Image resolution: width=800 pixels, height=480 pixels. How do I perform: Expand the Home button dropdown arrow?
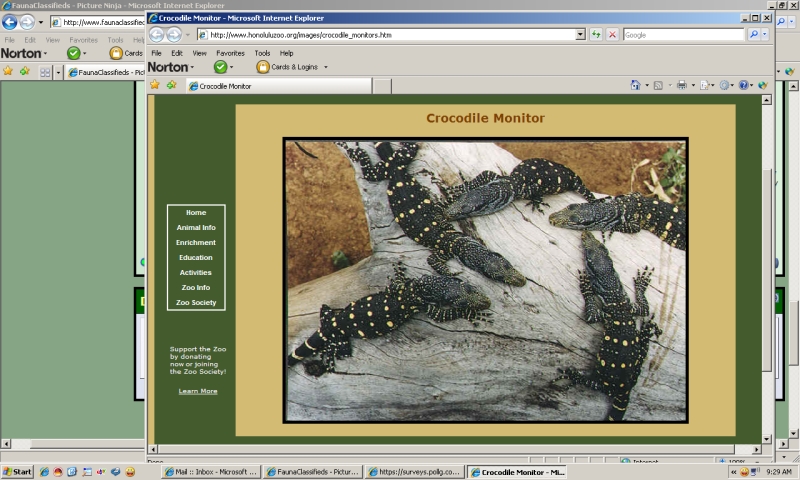[647, 85]
